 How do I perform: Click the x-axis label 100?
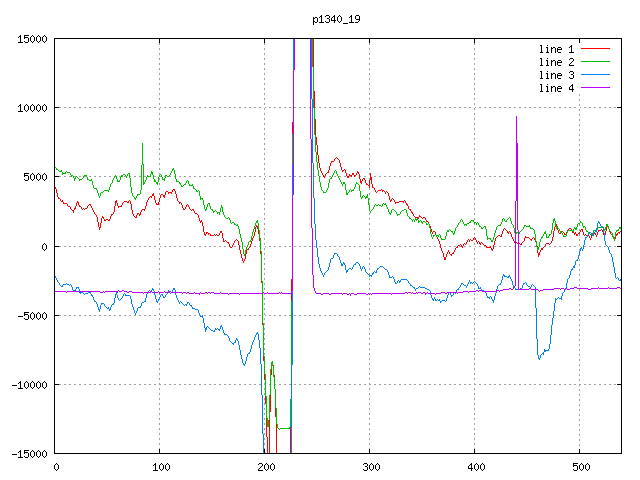pos(161,467)
